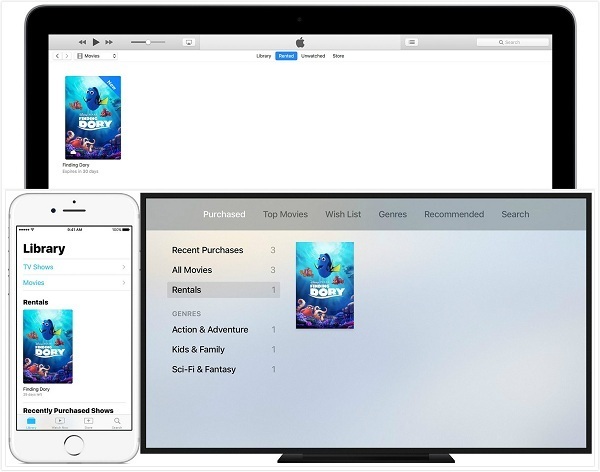
Task: Tap the Store tab icon on iPhone
Action: point(88,423)
